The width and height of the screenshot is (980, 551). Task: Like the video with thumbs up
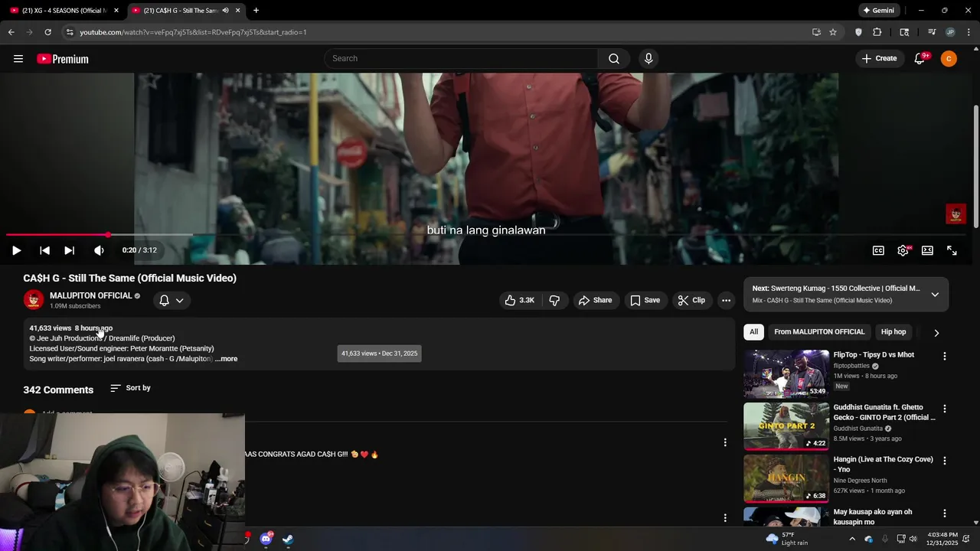[519, 300]
